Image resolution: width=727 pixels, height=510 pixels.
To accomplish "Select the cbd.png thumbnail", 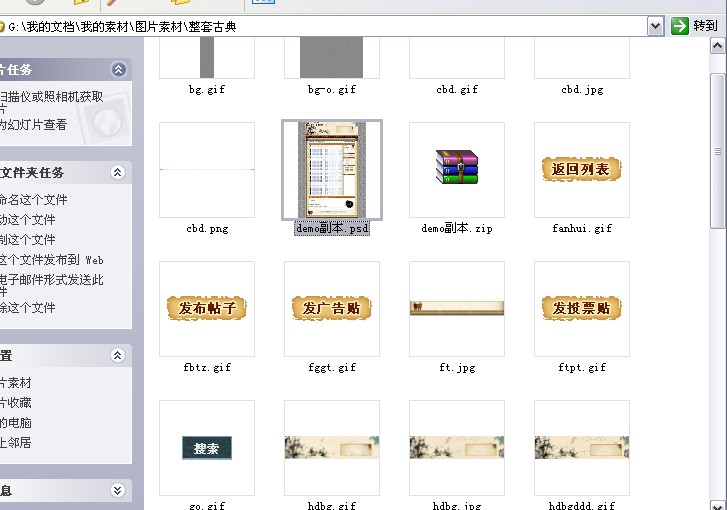I will point(207,170).
